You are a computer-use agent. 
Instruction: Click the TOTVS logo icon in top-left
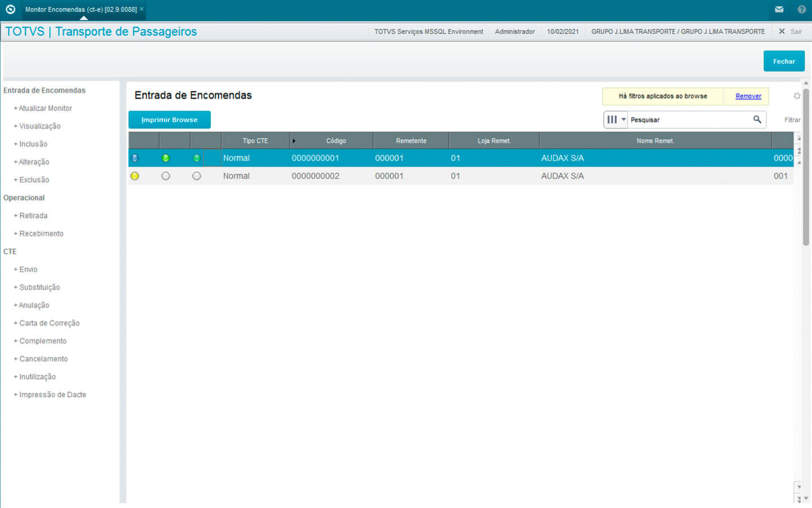tap(10, 10)
